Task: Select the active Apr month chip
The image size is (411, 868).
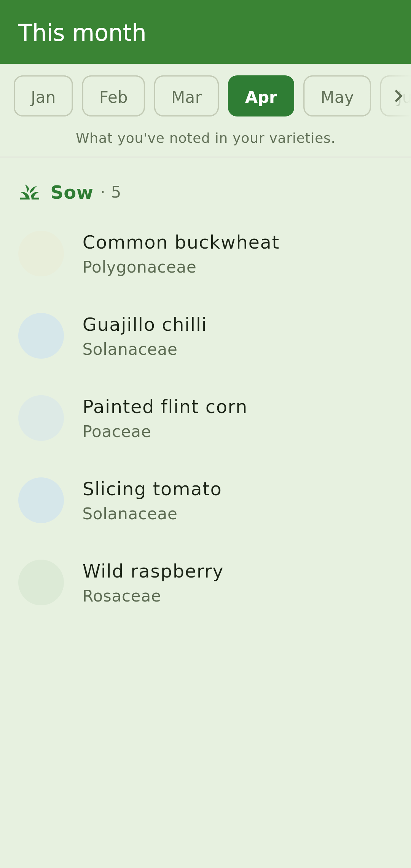Action: (x=261, y=96)
